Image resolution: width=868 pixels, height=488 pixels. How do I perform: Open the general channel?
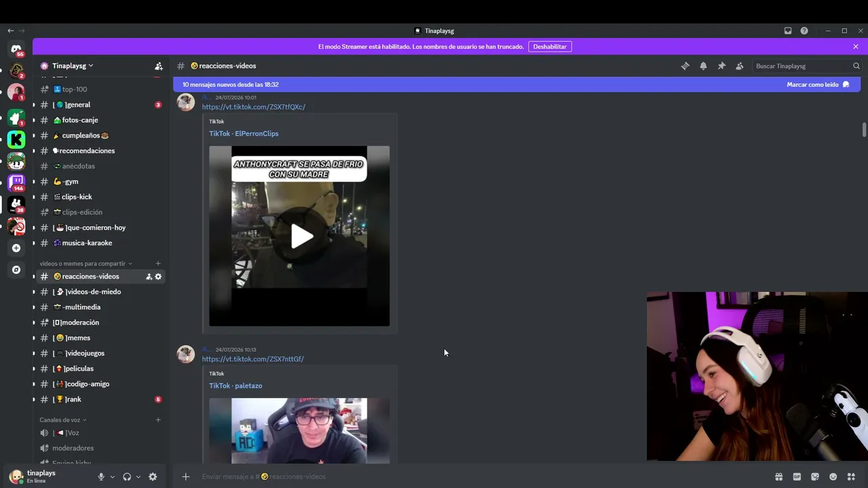point(100,105)
